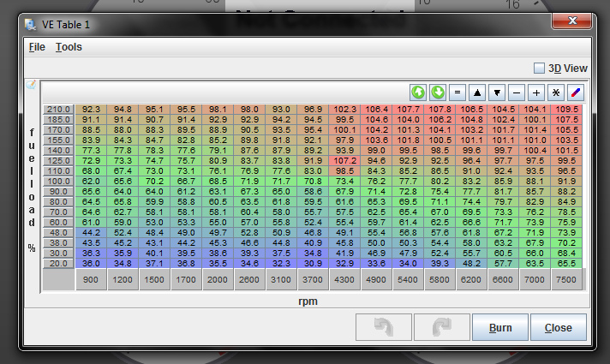610x364 pixels.
Task: Click the black down-triangle decrement icon
Action: tap(497, 92)
